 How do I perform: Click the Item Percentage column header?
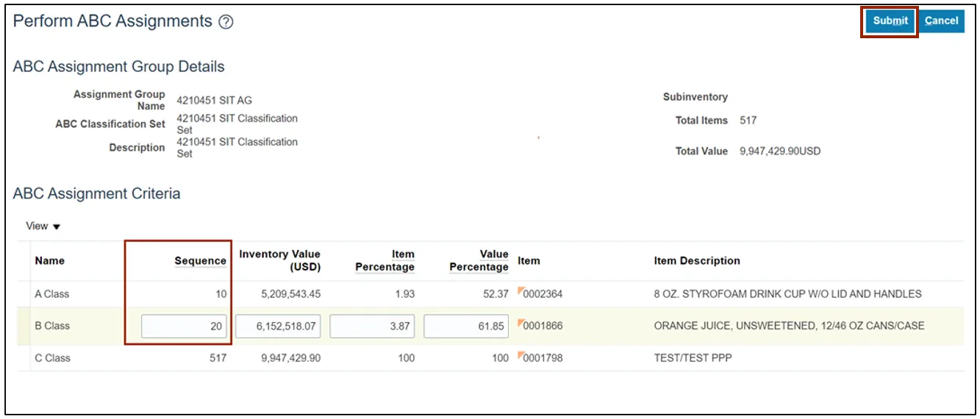click(385, 261)
